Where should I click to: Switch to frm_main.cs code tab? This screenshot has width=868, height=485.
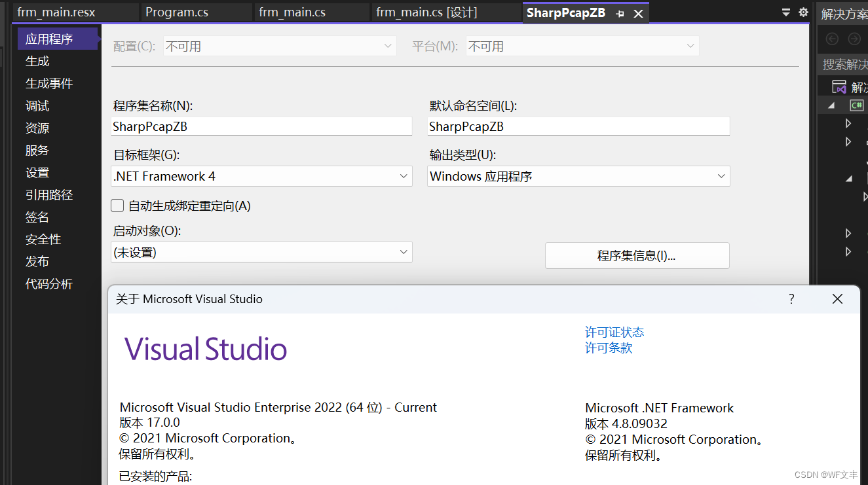312,12
